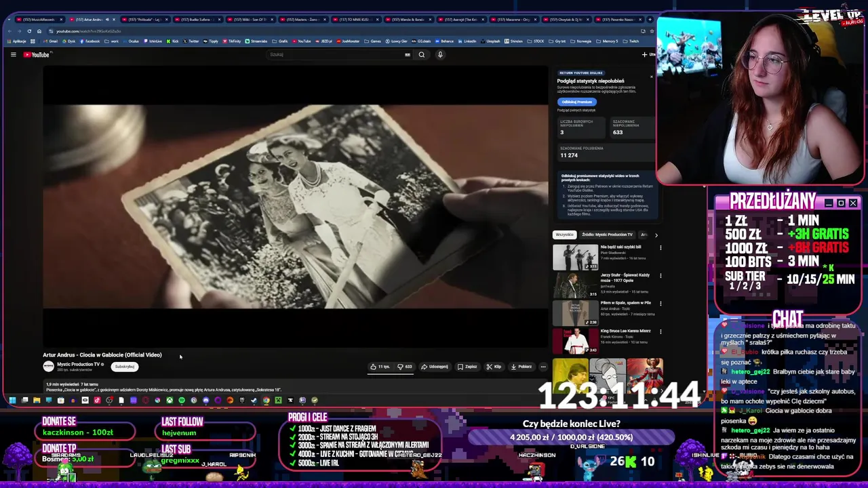Click the 'Subskrybuj' subscribe button

click(125, 367)
